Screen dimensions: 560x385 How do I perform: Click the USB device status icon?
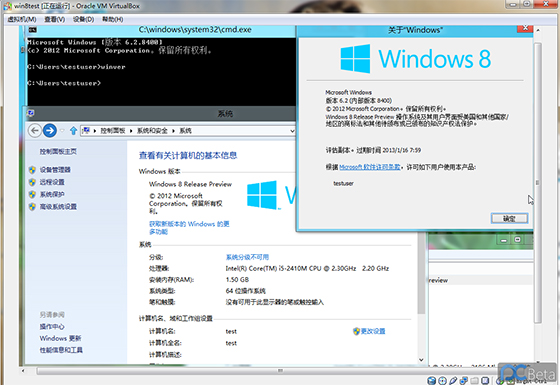453,381
